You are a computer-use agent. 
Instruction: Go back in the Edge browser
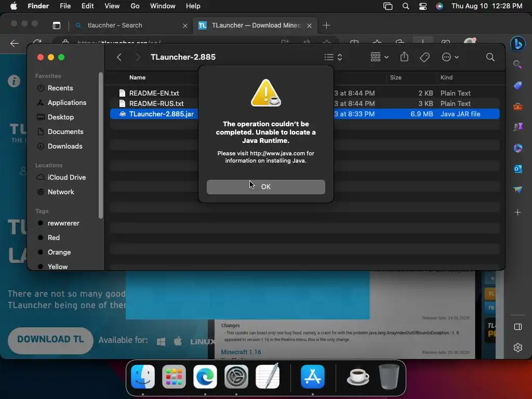[15, 44]
